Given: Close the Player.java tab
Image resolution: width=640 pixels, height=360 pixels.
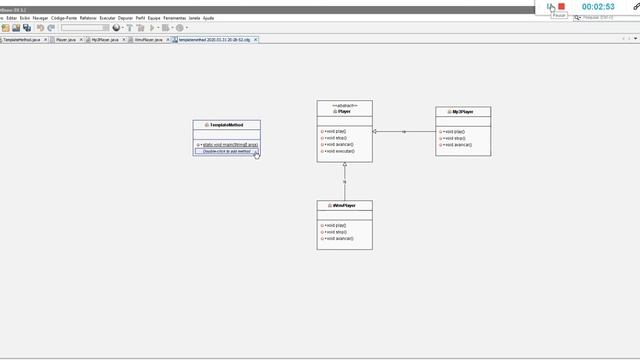Looking at the screenshot, I should (x=81, y=40).
